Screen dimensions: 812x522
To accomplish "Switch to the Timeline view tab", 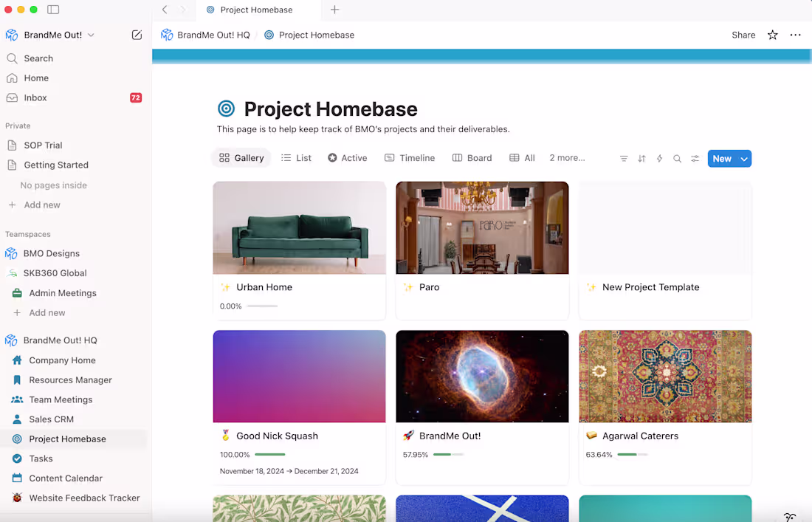I will [x=410, y=157].
